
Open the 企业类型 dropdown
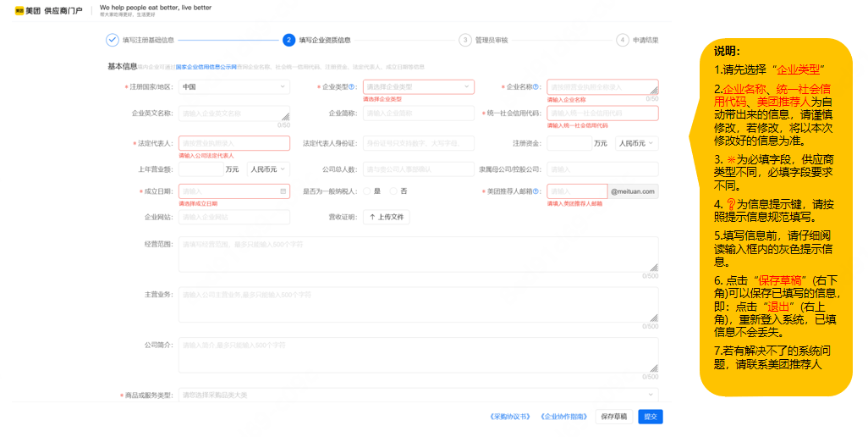pos(419,87)
